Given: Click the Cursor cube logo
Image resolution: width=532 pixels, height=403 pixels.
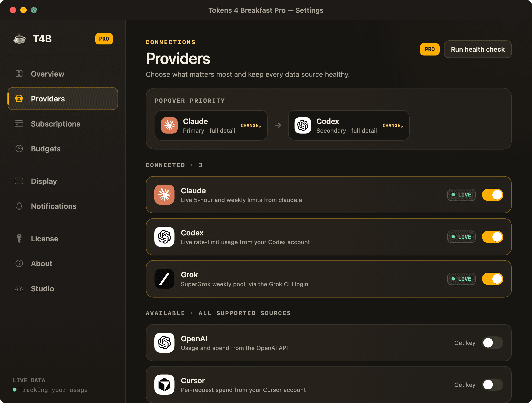Looking at the screenshot, I should 164,384.
